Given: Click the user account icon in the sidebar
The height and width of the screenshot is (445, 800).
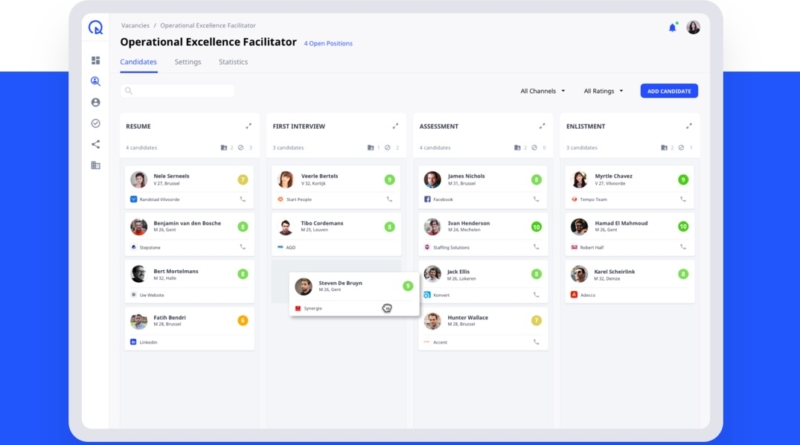Looking at the screenshot, I should point(95,102).
